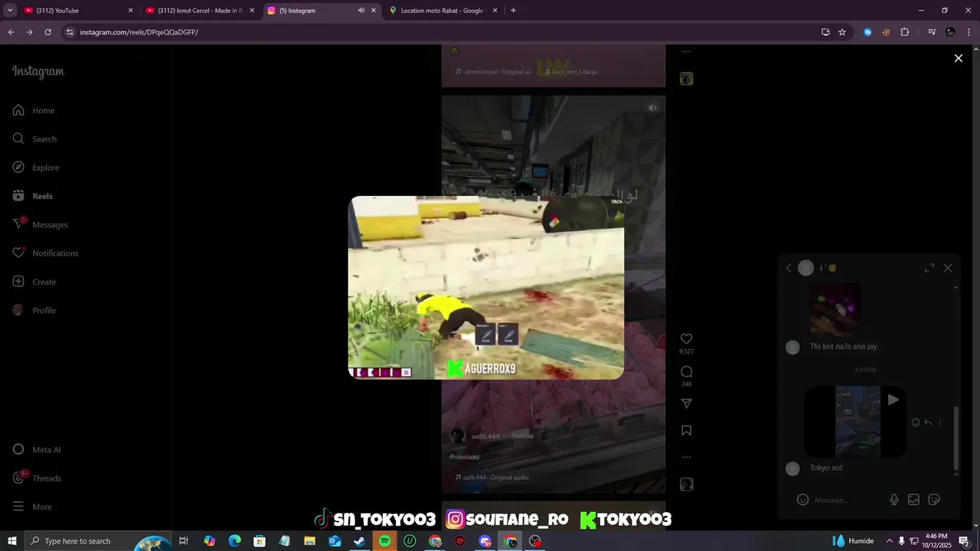
Task: Share the reel via paper plane icon
Action: 687,403
